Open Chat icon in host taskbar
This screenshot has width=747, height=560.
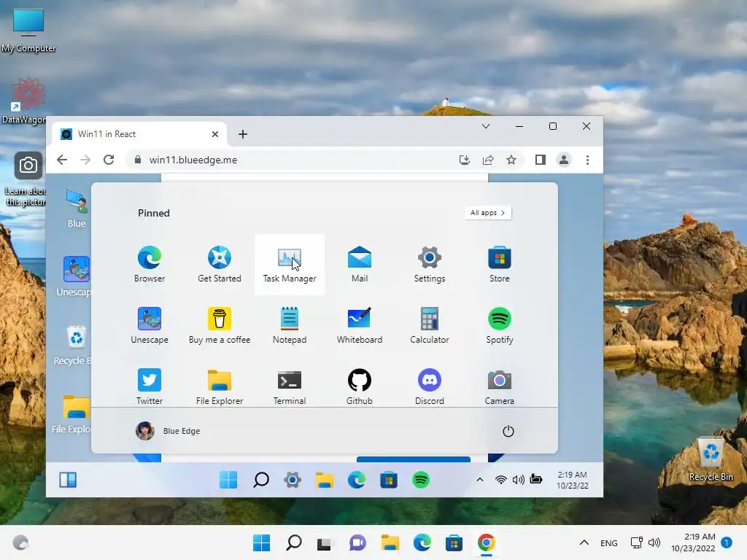click(357, 542)
